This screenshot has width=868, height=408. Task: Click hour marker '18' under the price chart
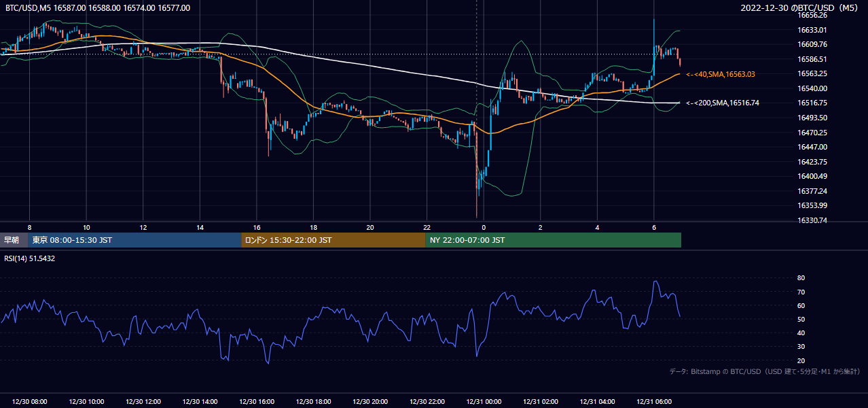click(x=313, y=227)
